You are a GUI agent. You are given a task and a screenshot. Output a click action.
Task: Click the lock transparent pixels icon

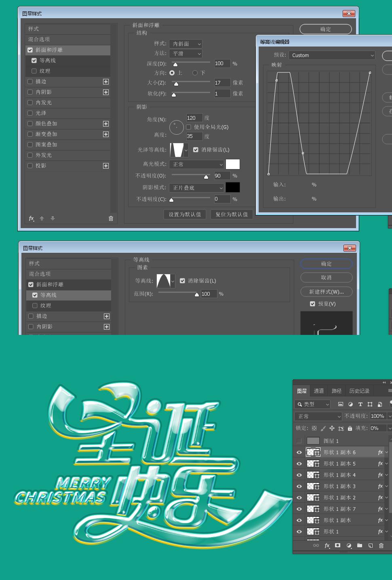tap(314, 428)
